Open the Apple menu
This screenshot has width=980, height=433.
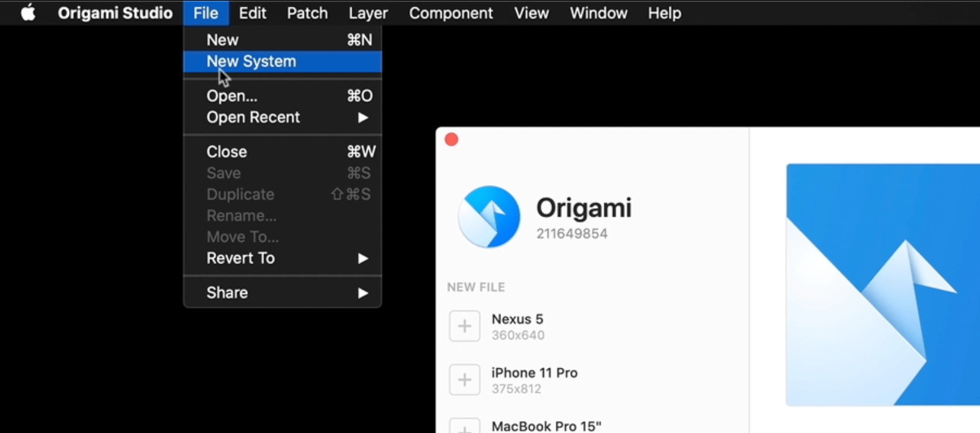tap(28, 13)
